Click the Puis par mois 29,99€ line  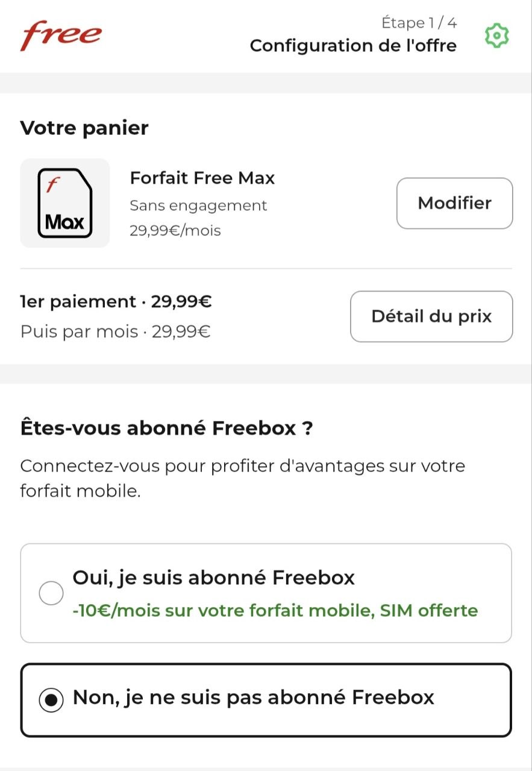coord(115,331)
